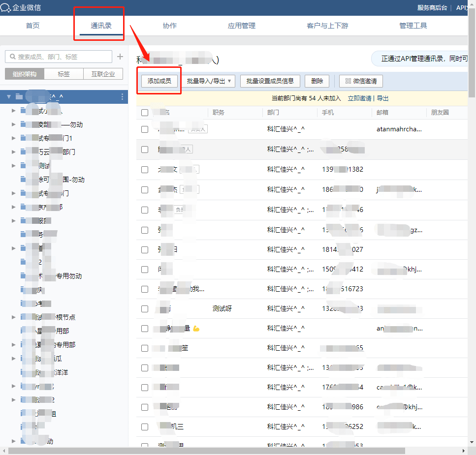The width and height of the screenshot is (476, 455).
Task: Click the magnifier icon in the search field
Action: coord(12,57)
